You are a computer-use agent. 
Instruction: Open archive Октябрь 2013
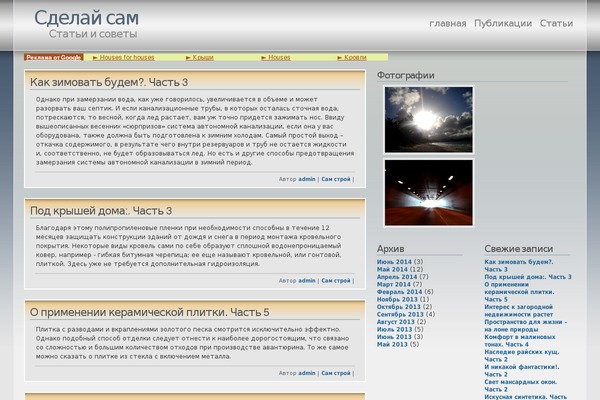[x=399, y=307]
